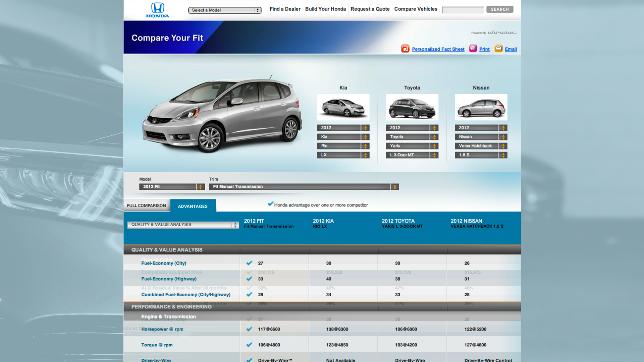This screenshot has height=362, width=644.
Task: Click the Email link
Action: pyautogui.click(x=511, y=49)
